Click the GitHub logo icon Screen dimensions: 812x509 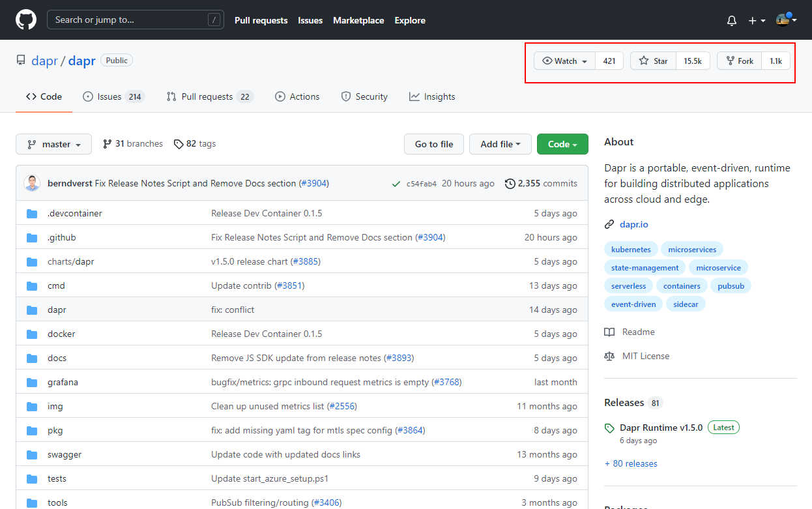[26, 20]
